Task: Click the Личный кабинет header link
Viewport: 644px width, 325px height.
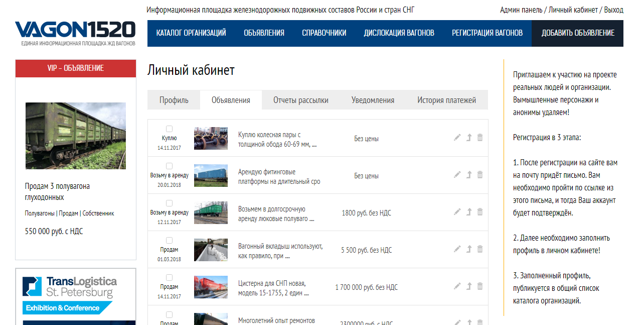Action: (x=573, y=10)
